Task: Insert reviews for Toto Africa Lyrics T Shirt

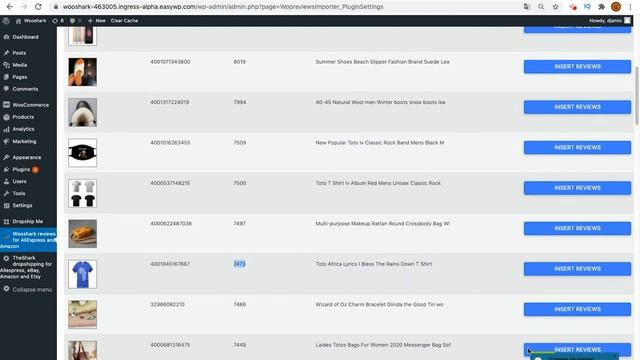Action: 577,269
